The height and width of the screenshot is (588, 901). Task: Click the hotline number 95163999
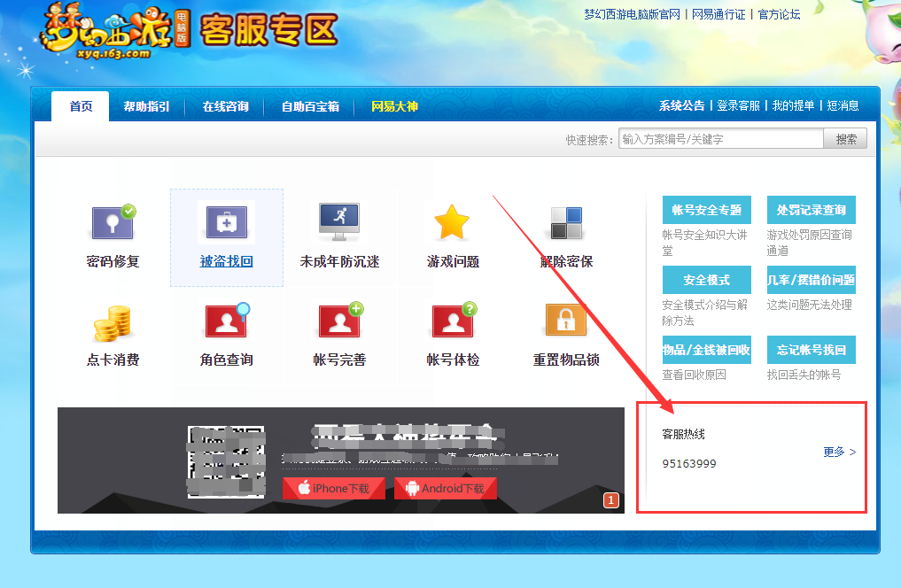689,464
